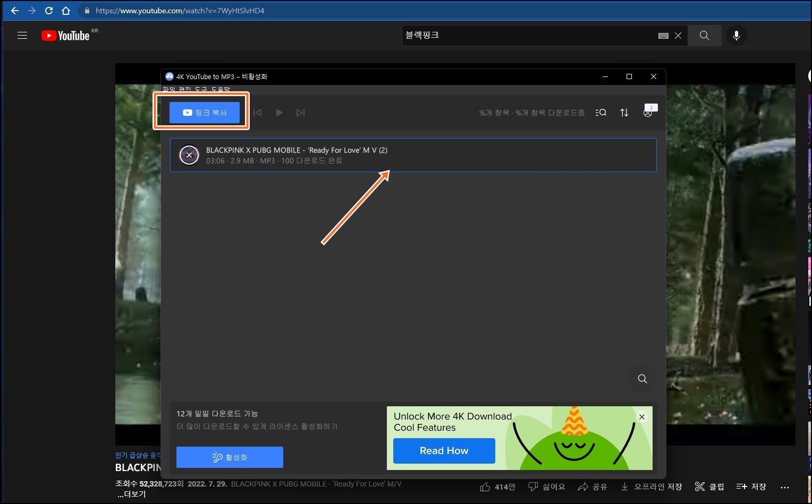812x504 pixels.
Task: Open the 편집 menu in 4K app
Action: [x=184, y=90]
